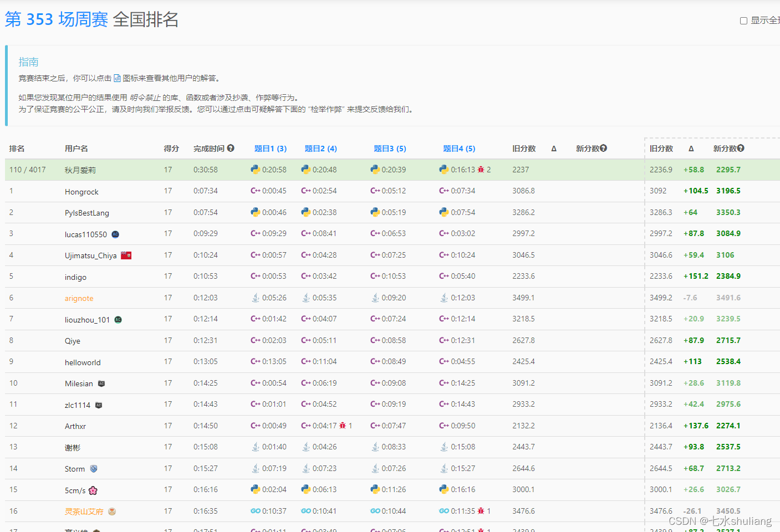Click the help icon beside 完成时间

pyautogui.click(x=231, y=148)
